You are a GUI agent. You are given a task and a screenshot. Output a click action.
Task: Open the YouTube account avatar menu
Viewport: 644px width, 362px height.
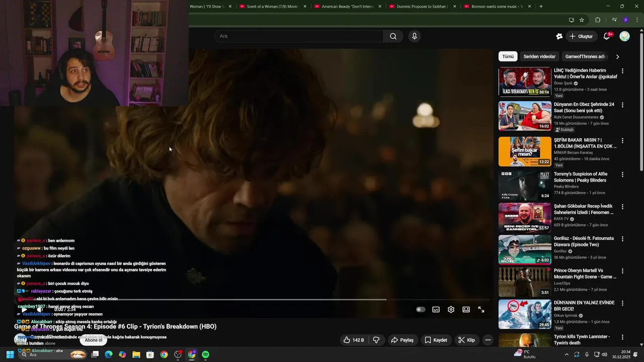624,36
